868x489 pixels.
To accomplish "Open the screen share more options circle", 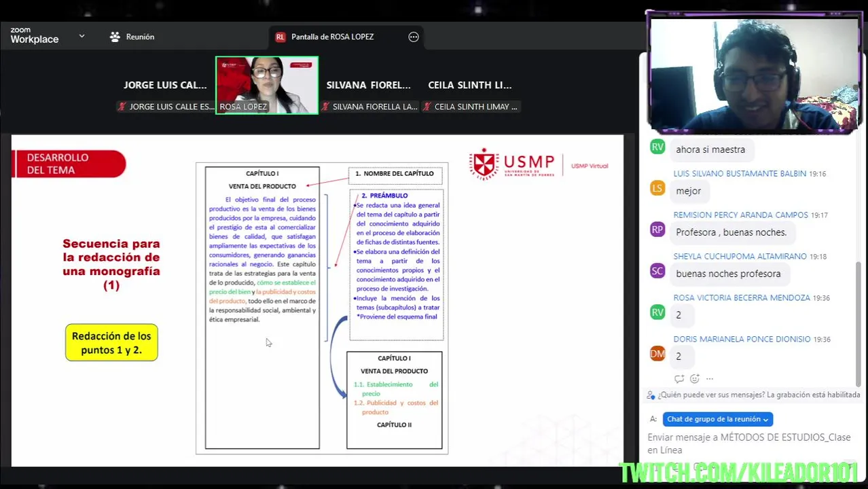I will click(x=414, y=37).
